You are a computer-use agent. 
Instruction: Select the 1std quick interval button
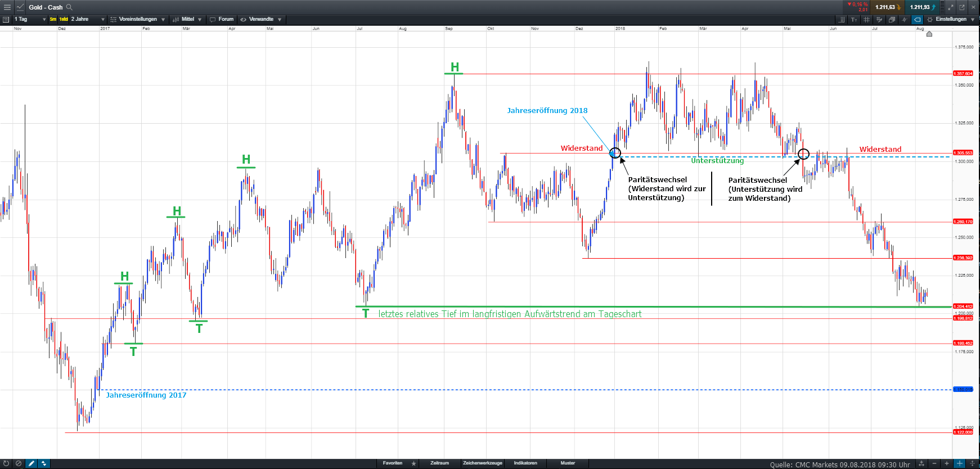tap(64, 19)
